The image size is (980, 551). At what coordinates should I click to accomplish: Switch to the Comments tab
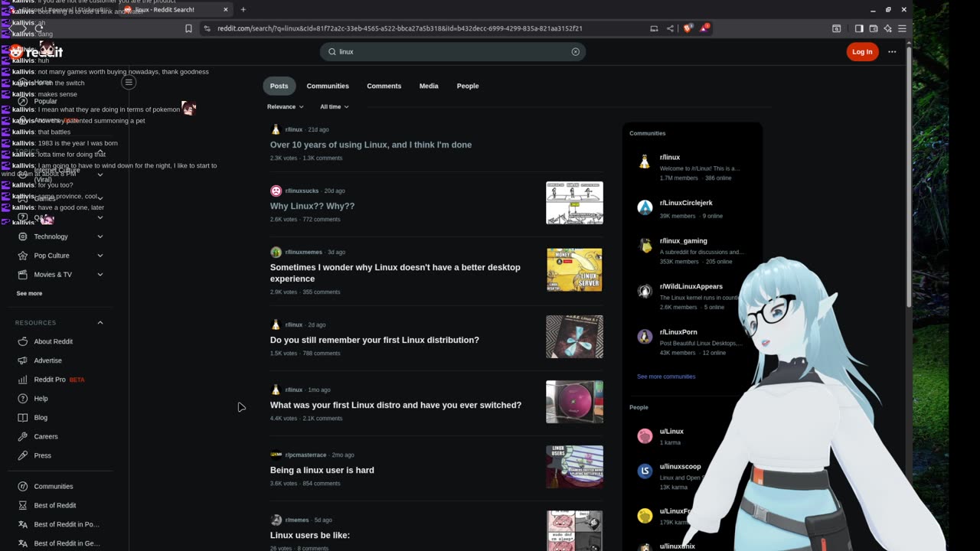click(384, 86)
